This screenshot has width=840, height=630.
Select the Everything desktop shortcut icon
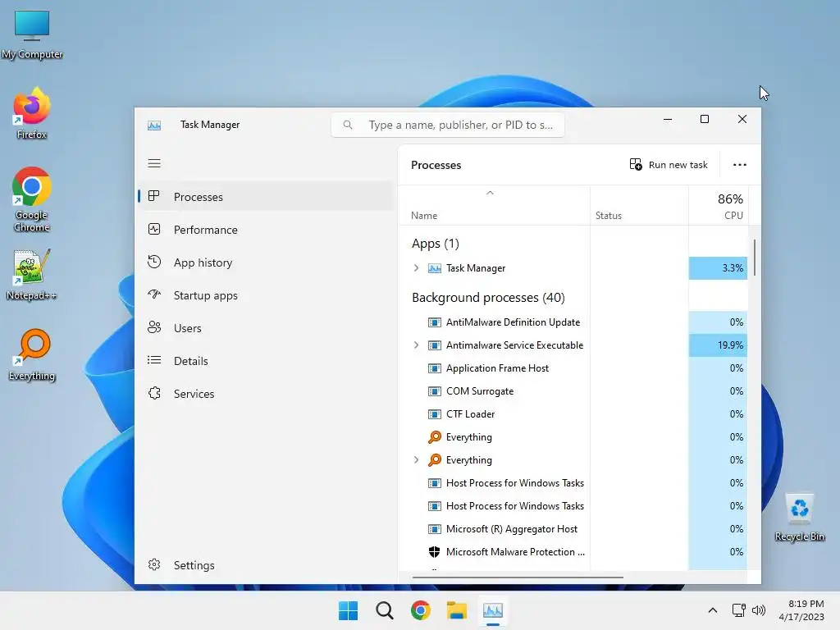[32, 354]
